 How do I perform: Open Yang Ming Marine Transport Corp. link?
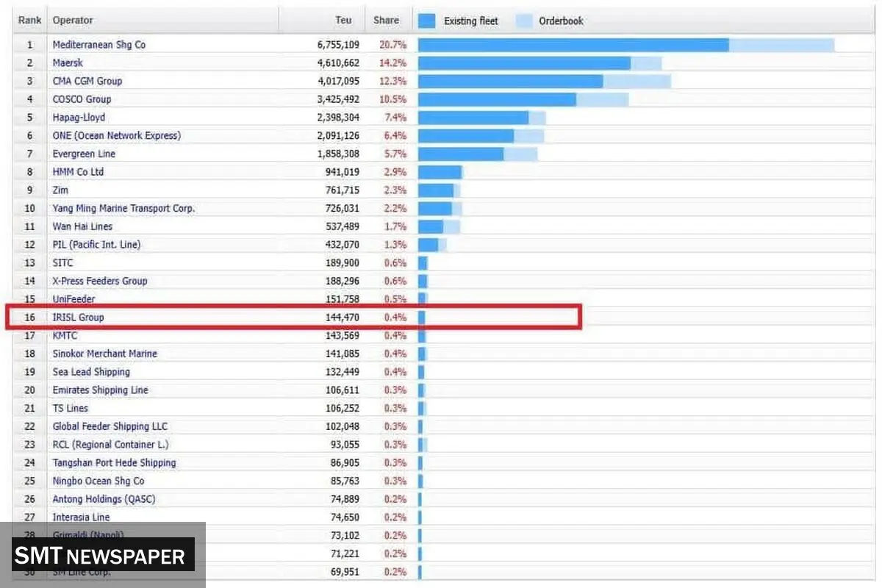point(123,208)
